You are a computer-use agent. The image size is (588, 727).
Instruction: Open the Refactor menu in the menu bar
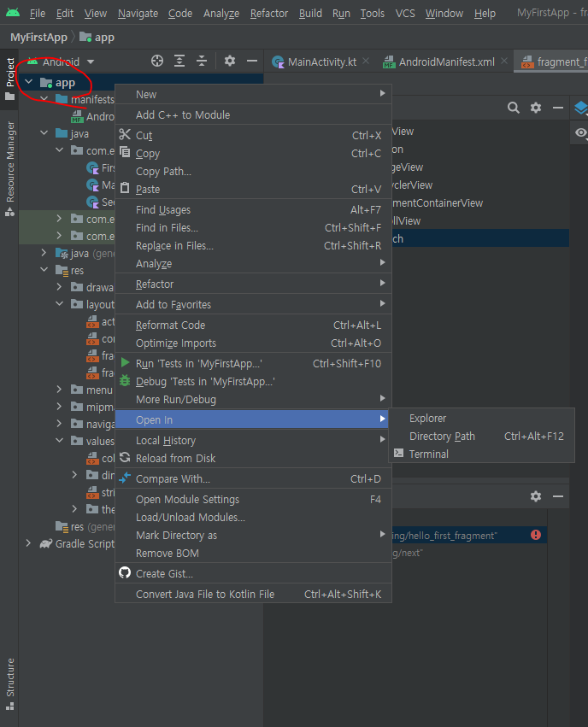(269, 14)
